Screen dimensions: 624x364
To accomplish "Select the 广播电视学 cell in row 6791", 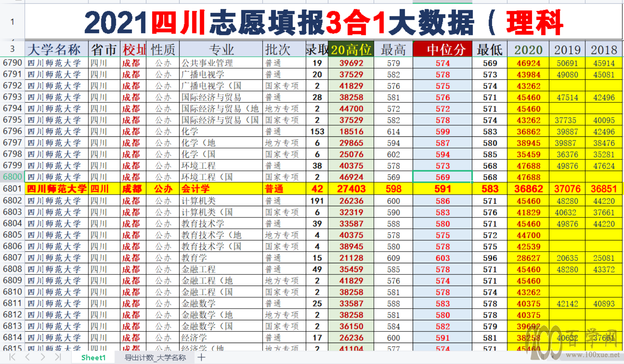I will [x=221, y=74].
